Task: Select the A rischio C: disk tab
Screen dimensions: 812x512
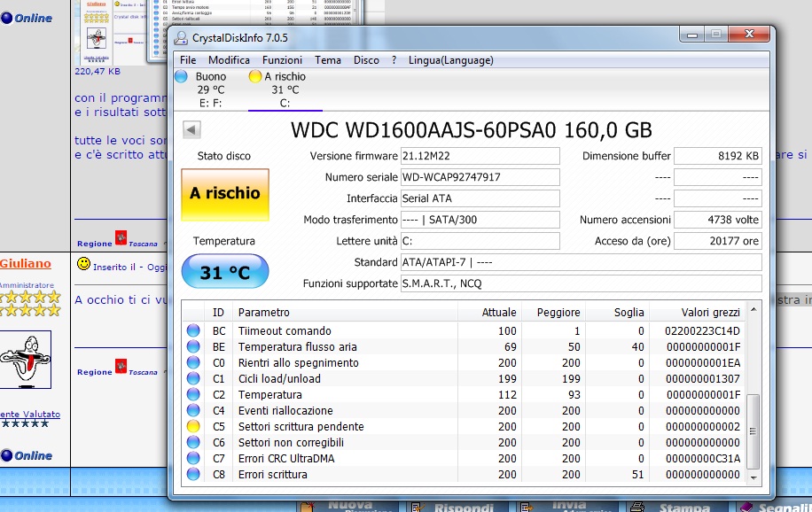Action: 285,89
